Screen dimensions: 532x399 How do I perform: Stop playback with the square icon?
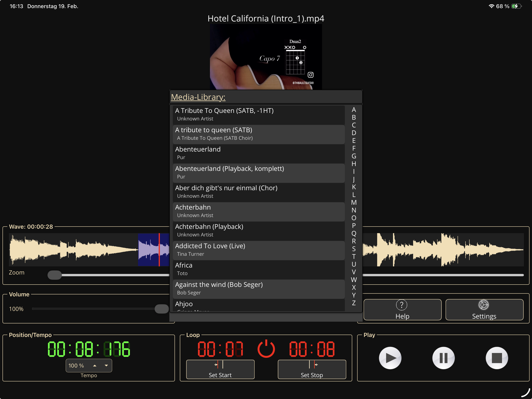tap(497, 358)
